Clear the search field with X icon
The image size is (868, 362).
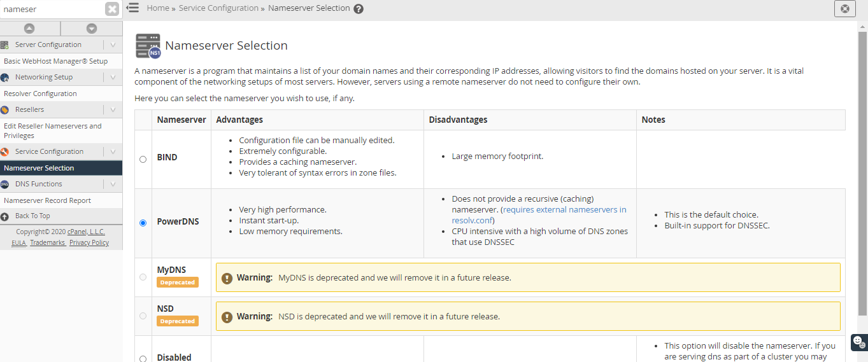tap(112, 9)
